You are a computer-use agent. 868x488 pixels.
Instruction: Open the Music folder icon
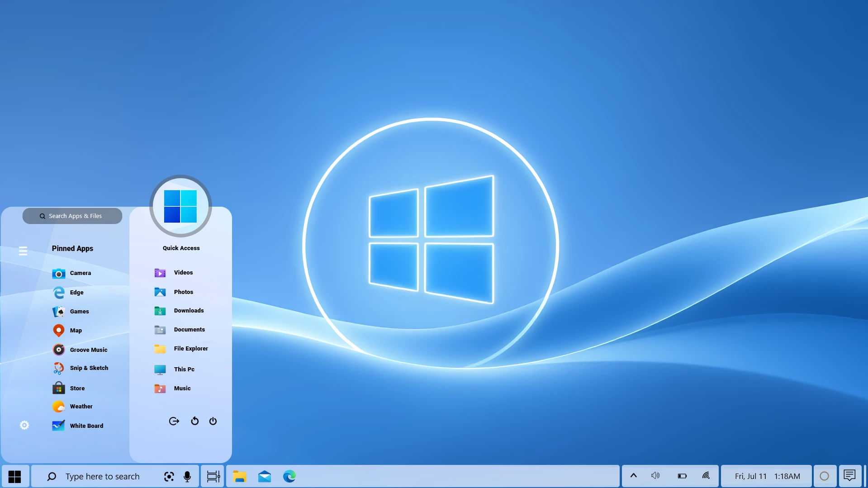pyautogui.click(x=160, y=389)
